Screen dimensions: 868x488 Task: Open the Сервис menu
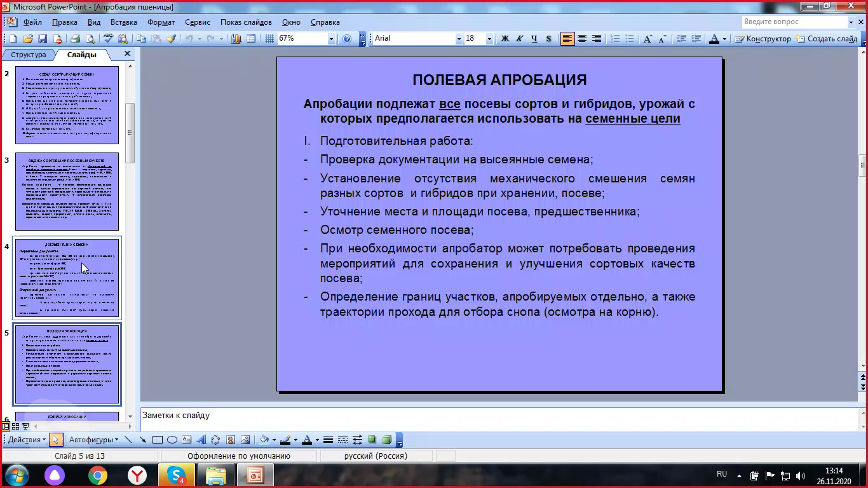(x=198, y=22)
